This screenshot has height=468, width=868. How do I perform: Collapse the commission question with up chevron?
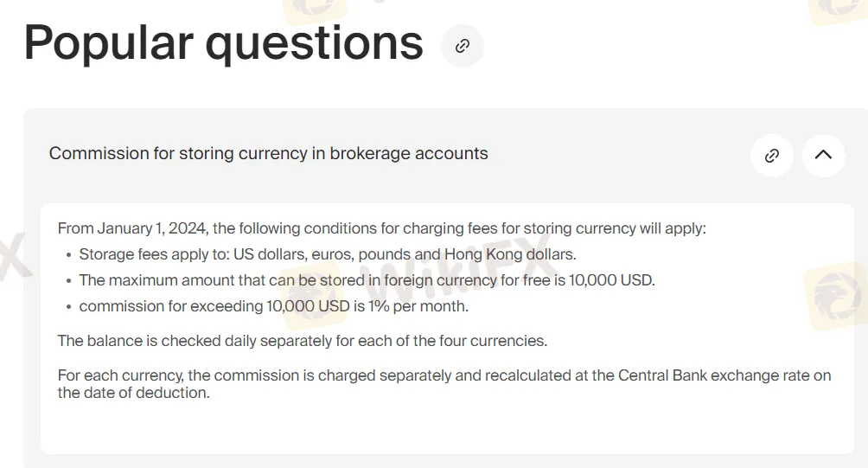[x=824, y=156]
